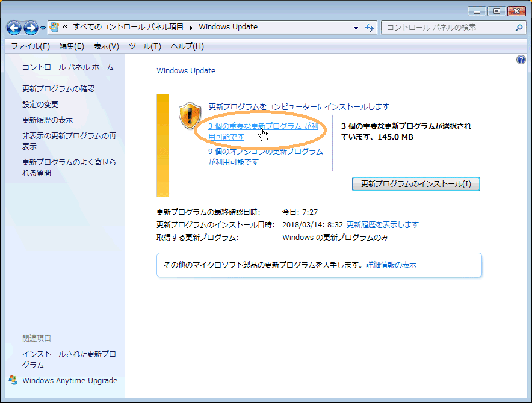
Task: Click the 2018/03/14: 8:32 install date
Action: pos(312,225)
